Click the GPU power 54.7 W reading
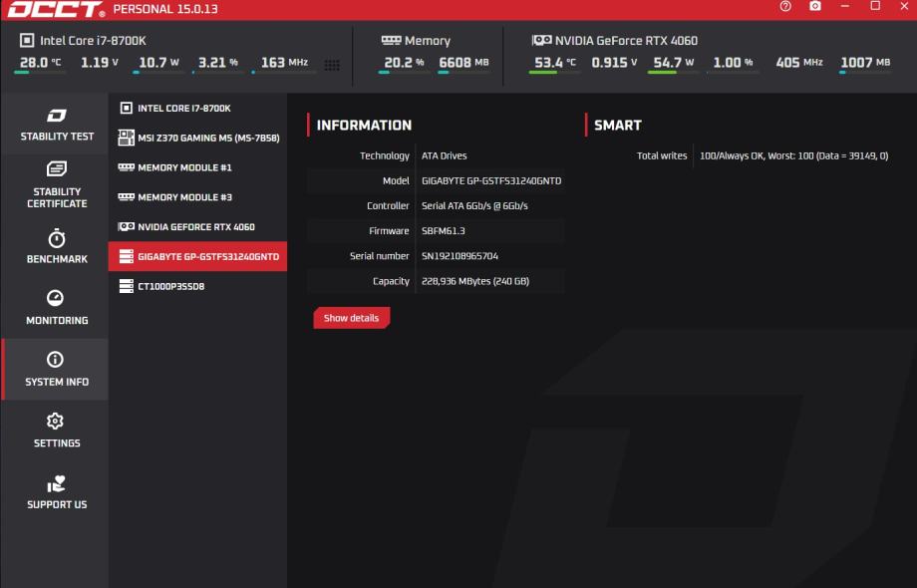This screenshot has height=588, width=917. (x=673, y=63)
